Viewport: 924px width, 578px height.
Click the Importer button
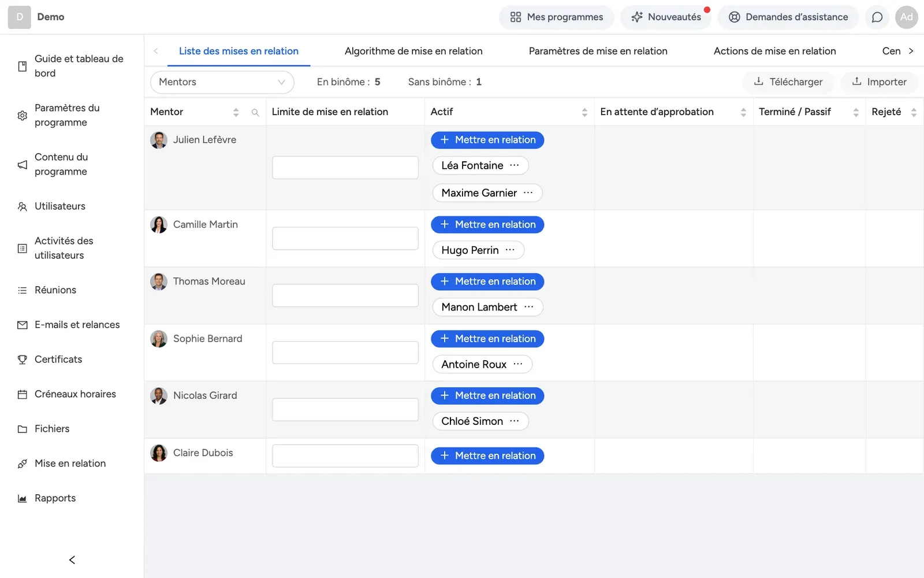(x=879, y=82)
